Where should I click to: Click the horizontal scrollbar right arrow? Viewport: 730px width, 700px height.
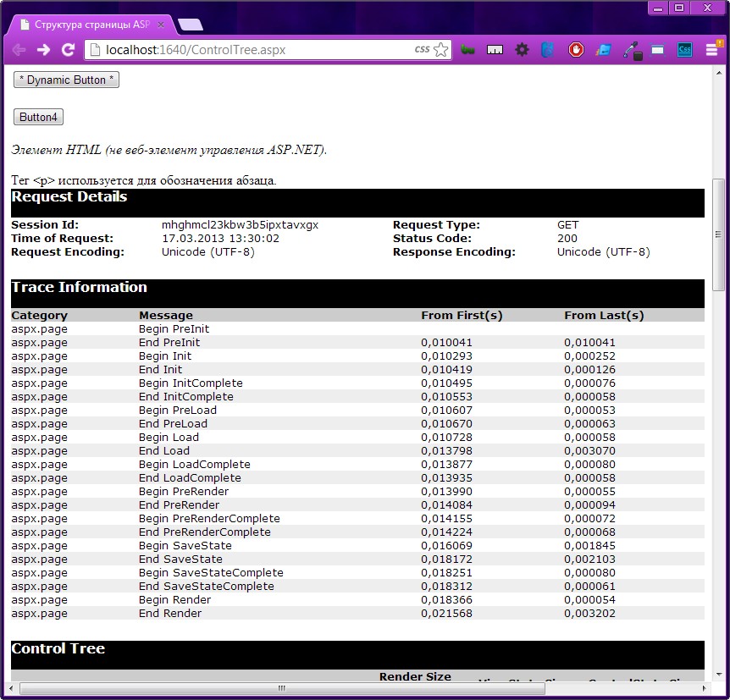pyautogui.click(x=704, y=688)
